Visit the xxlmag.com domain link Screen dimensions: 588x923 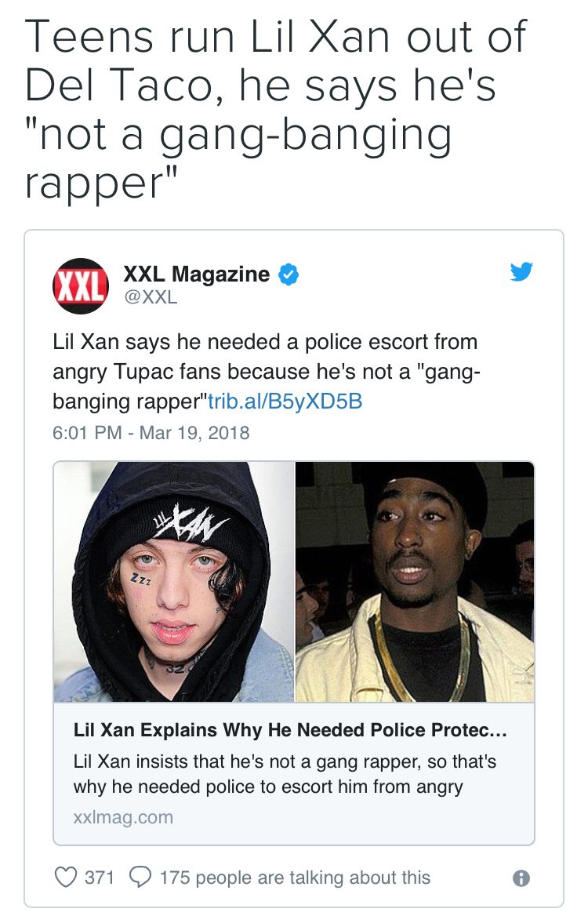coord(124,817)
